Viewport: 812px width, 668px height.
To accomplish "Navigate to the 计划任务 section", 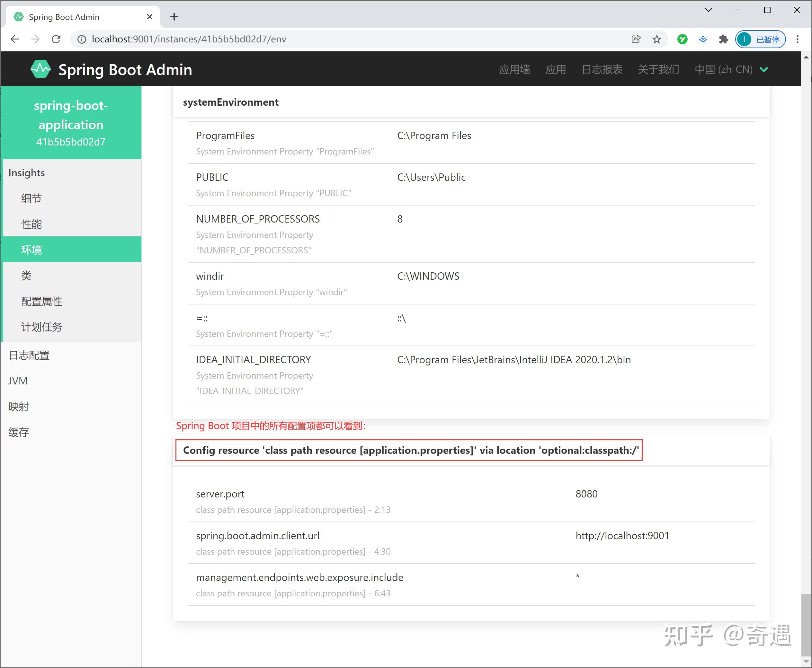I will (x=41, y=327).
